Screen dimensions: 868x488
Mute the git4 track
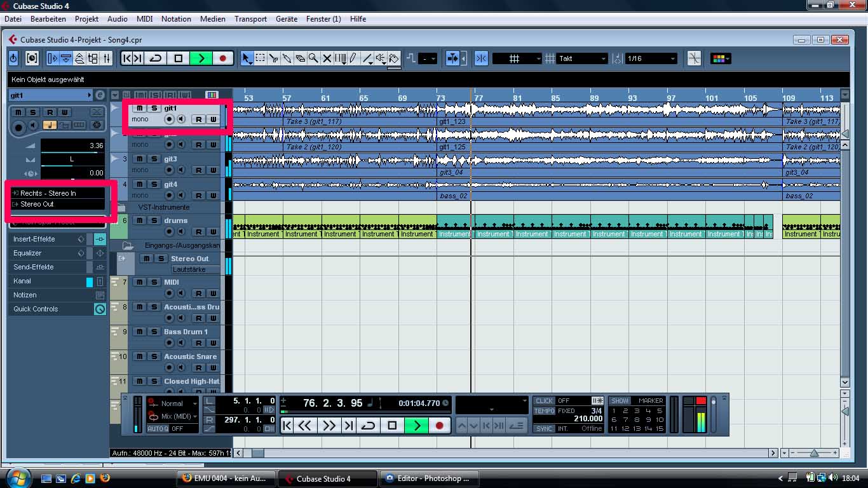[x=140, y=184]
